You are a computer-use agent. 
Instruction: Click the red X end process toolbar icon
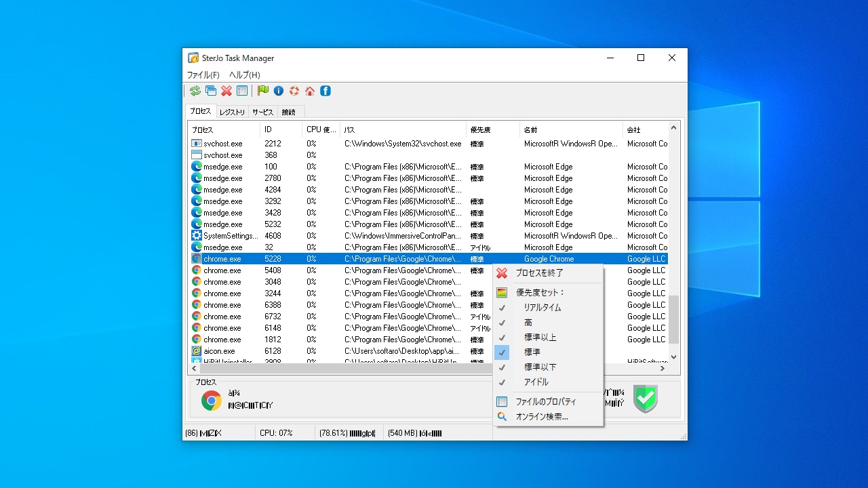pos(226,91)
